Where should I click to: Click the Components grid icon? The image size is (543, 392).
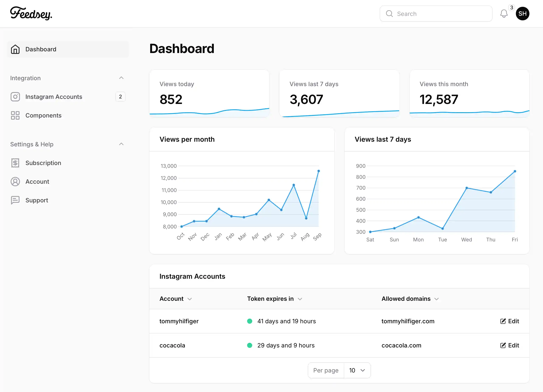pyautogui.click(x=15, y=115)
